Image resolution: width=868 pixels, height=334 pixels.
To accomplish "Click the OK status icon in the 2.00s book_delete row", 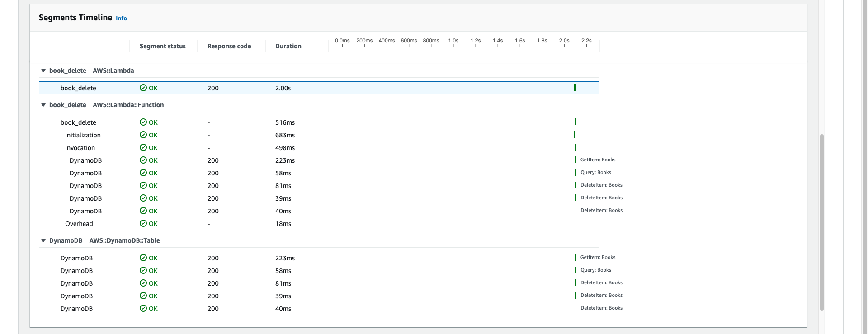I will click(143, 88).
